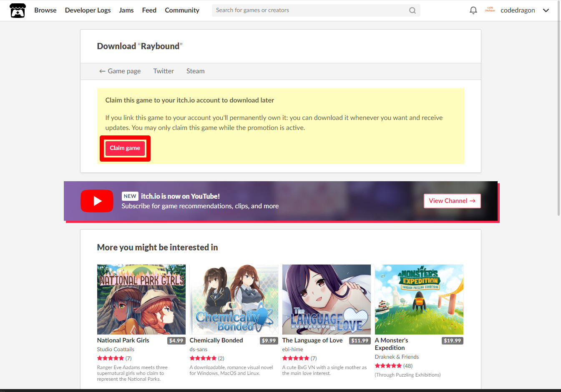Click the search magnifier icon
The image size is (561, 392).
point(413,10)
